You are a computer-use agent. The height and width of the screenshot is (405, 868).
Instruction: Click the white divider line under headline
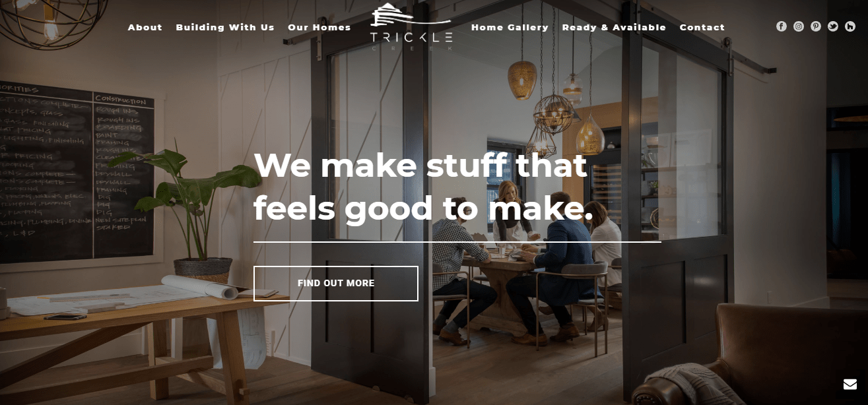tap(457, 242)
